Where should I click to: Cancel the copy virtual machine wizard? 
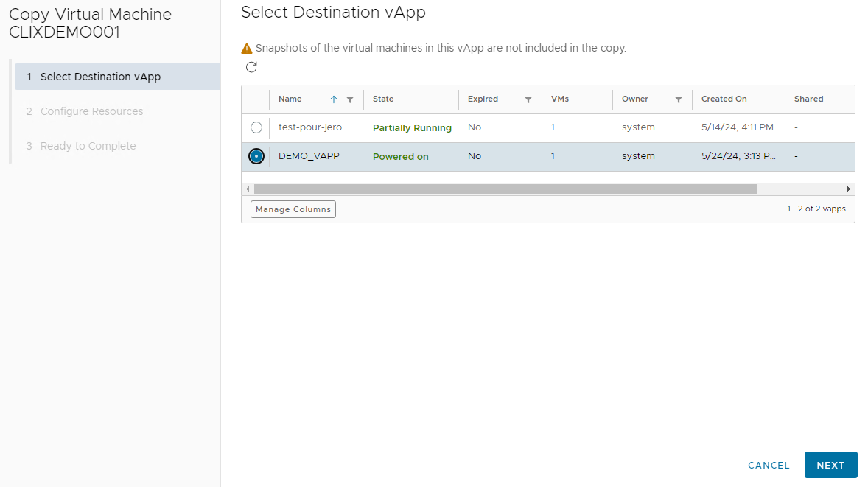pos(769,466)
